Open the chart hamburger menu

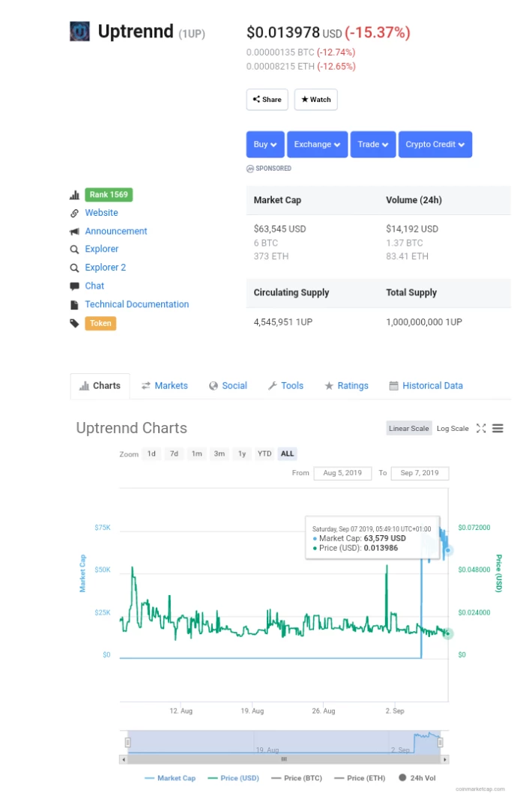coord(498,428)
